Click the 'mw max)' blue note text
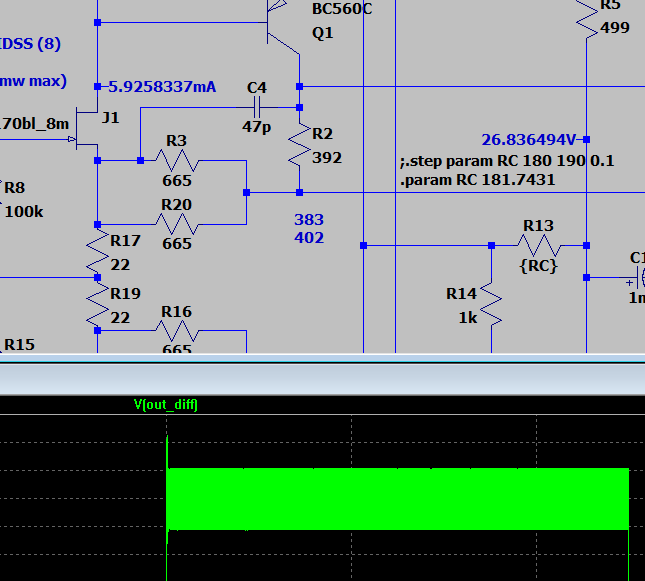The width and height of the screenshot is (645, 581). (x=33, y=81)
